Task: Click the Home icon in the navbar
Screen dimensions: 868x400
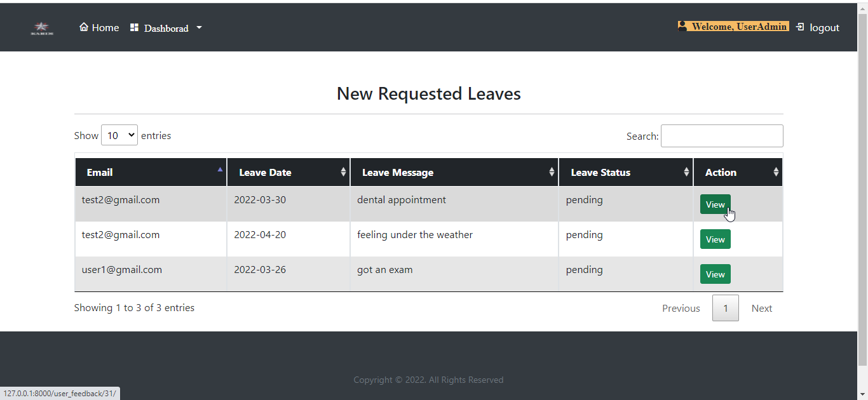Action: pyautogui.click(x=83, y=27)
